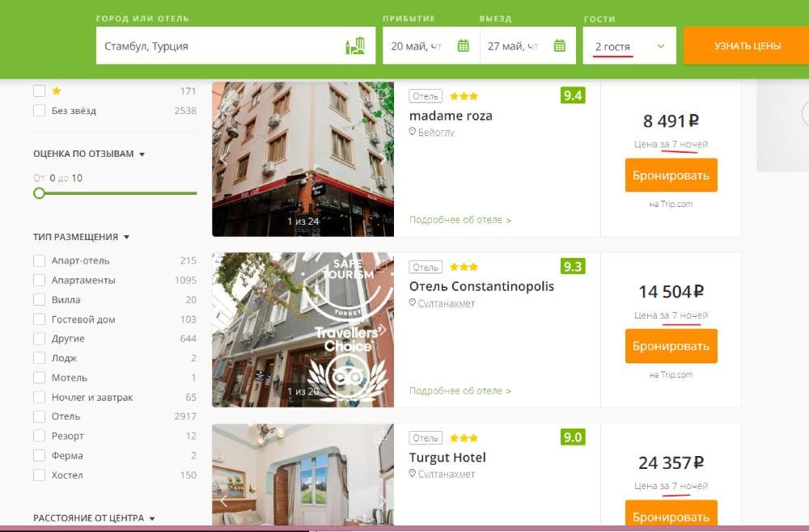
Task: Show next photo of madame roza
Action: (383, 158)
